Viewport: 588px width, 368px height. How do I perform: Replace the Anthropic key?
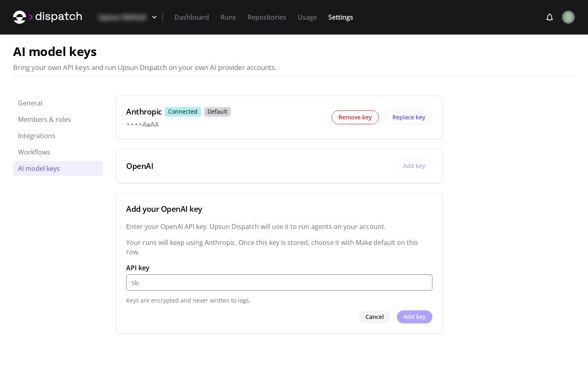pyautogui.click(x=409, y=117)
